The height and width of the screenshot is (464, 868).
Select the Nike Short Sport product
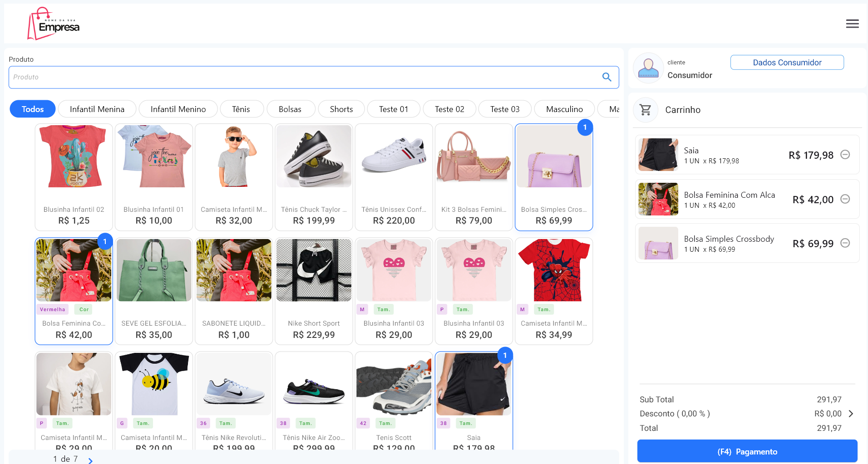pos(314,291)
